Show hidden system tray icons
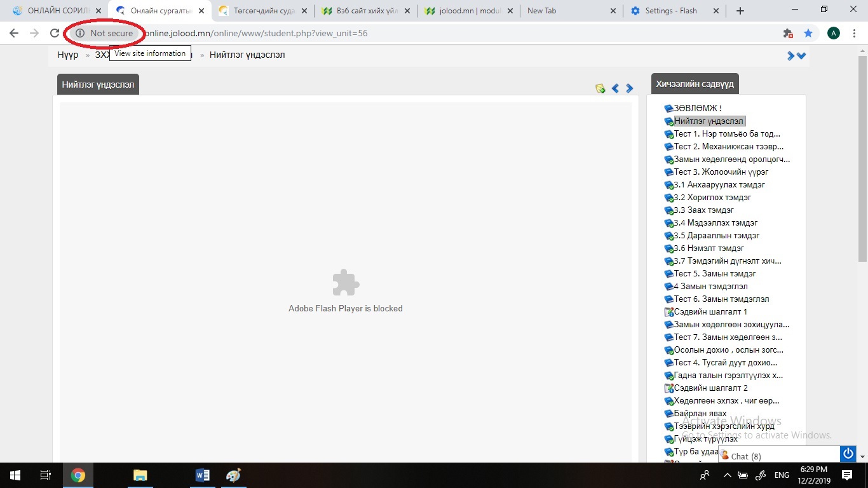Image resolution: width=868 pixels, height=488 pixels. coord(725,475)
